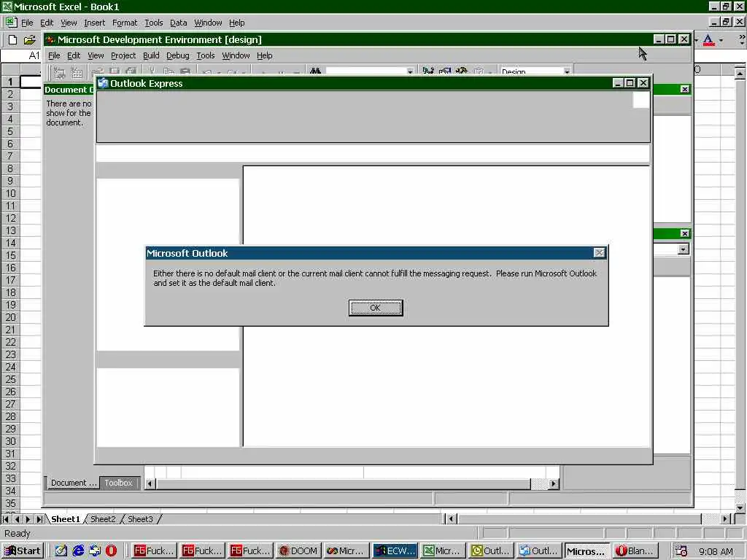Click right arrow of Development Environment horizontal scrollbar
The width and height of the screenshot is (747, 560).
[x=553, y=483]
